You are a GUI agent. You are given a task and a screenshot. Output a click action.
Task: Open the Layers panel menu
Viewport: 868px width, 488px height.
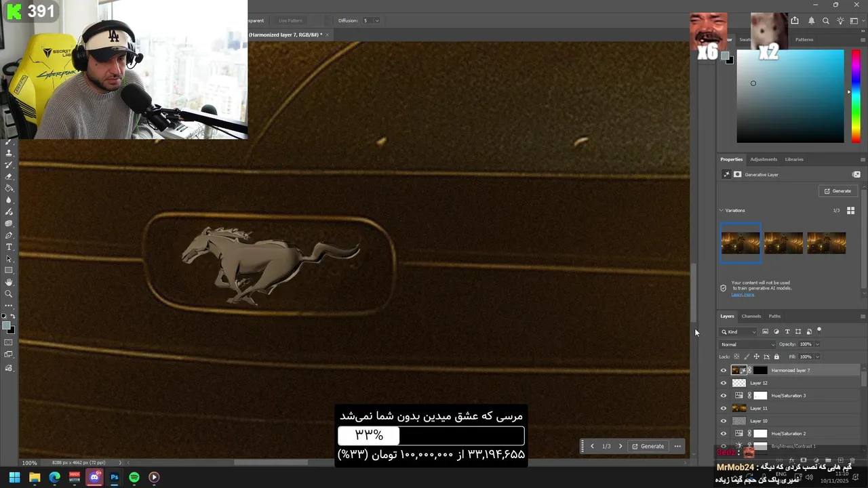click(863, 316)
